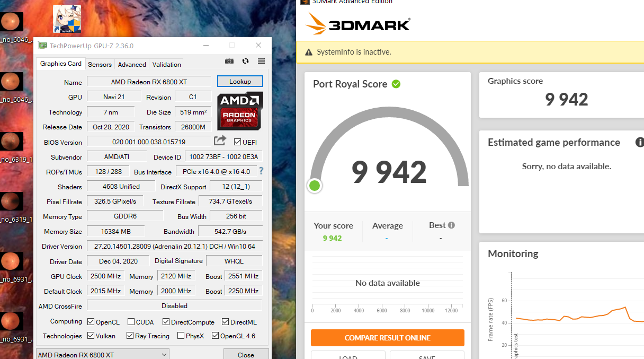
Task: Switch to the Sensors tab
Action: (100, 64)
